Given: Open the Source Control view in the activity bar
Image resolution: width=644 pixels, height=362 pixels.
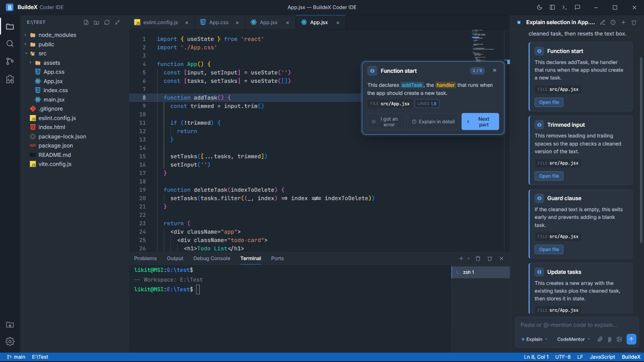Looking at the screenshot, I should [10, 61].
